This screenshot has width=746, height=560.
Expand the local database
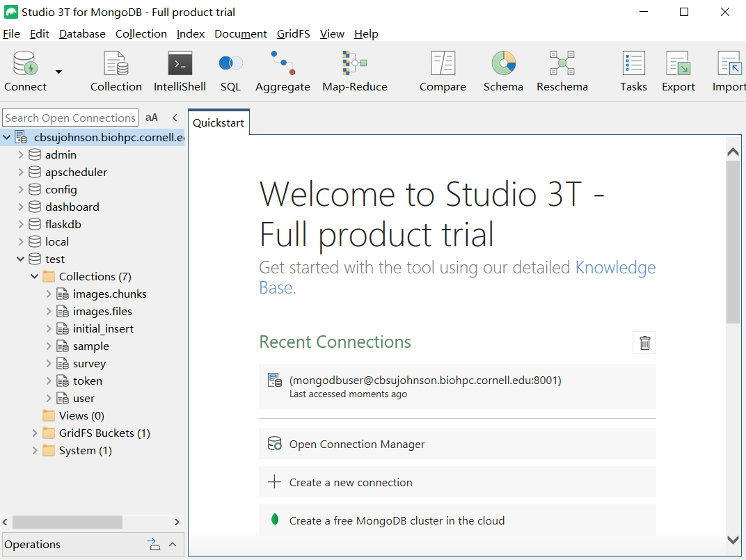pyautogui.click(x=20, y=241)
